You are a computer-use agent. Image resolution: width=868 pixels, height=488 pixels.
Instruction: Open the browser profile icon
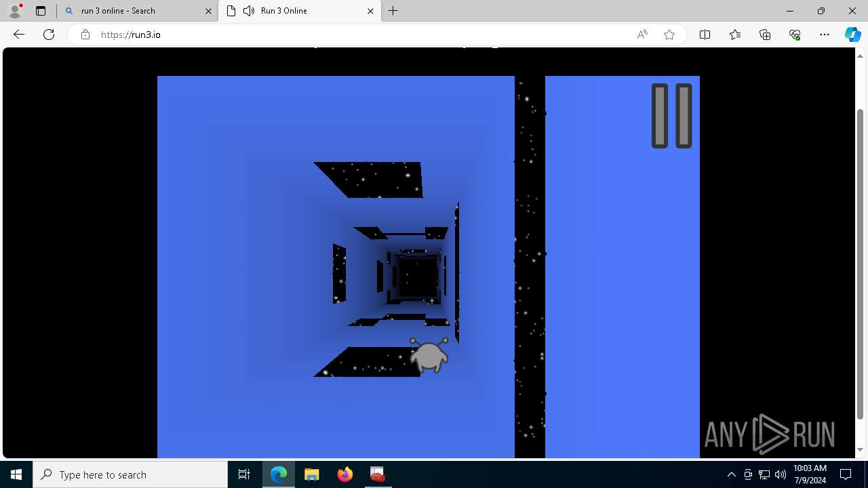[x=15, y=11]
